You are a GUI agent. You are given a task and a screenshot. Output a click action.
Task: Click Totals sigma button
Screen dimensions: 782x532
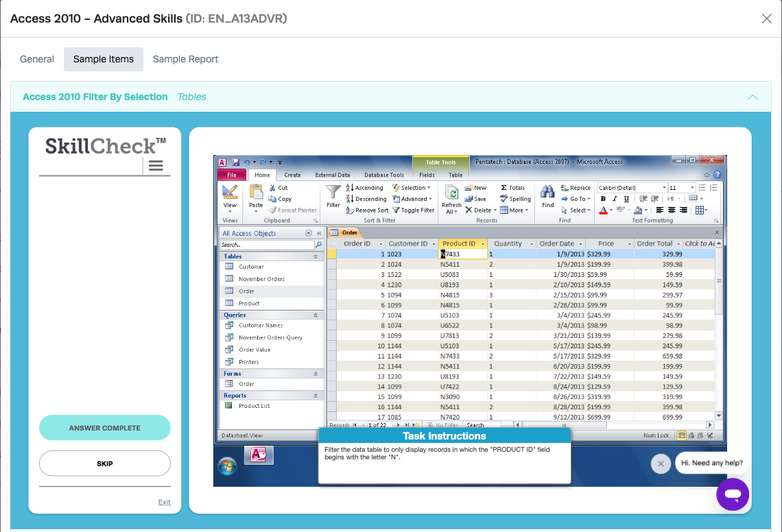pos(512,188)
